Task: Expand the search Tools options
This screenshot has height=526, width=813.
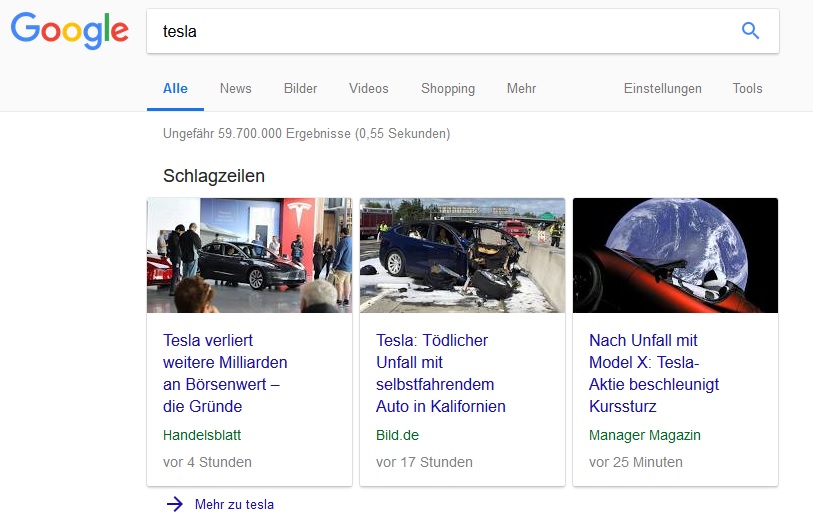Action: (x=747, y=88)
